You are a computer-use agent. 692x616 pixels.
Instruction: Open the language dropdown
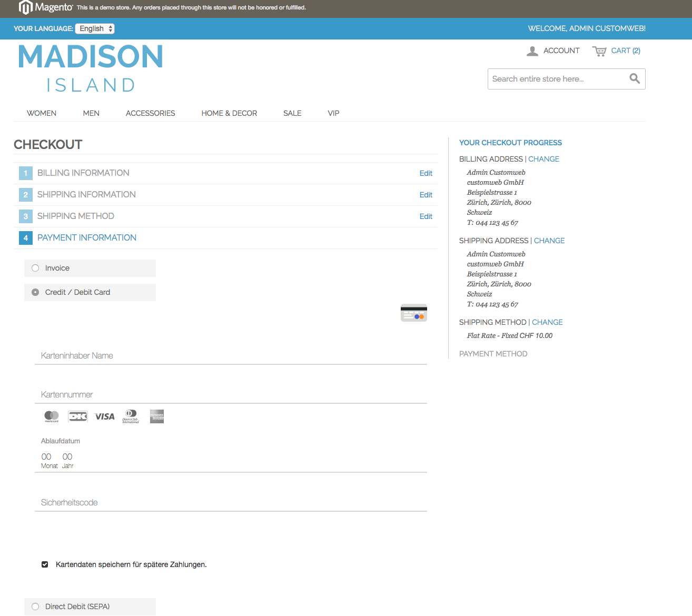coord(95,28)
